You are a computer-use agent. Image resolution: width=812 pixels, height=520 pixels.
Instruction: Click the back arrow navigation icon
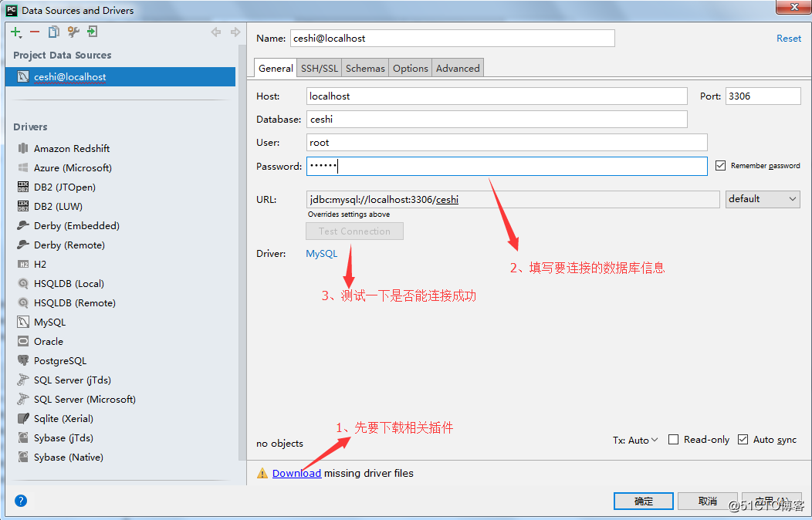(216, 32)
